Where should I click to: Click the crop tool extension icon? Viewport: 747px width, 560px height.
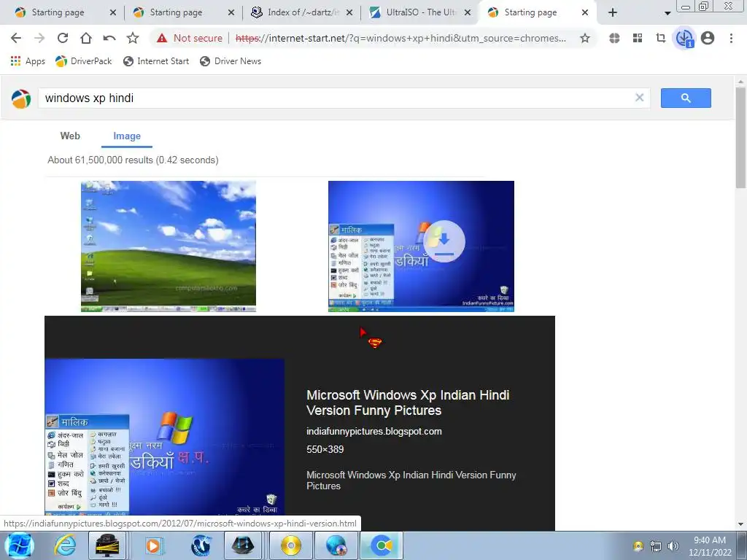pyautogui.click(x=661, y=38)
